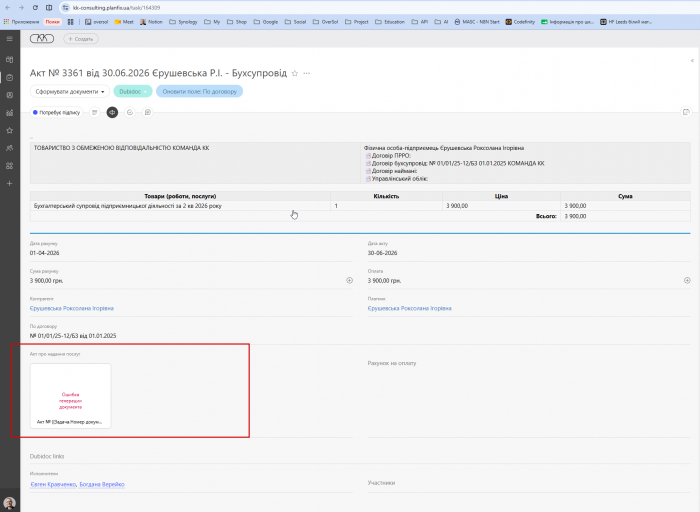The image size is (700, 512).
Task: Expand the Сформувати документи dropdown
Action: point(70,92)
